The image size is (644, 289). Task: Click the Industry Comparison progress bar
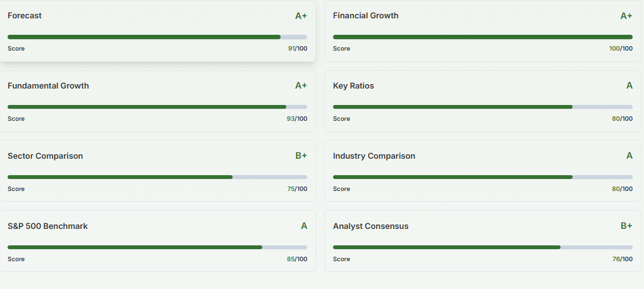(482, 177)
